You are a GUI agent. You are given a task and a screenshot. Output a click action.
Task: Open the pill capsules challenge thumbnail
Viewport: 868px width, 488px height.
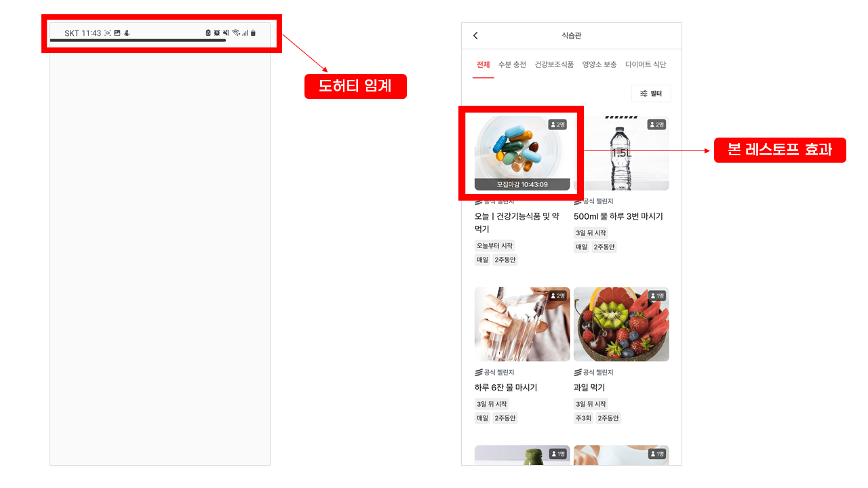(x=522, y=152)
